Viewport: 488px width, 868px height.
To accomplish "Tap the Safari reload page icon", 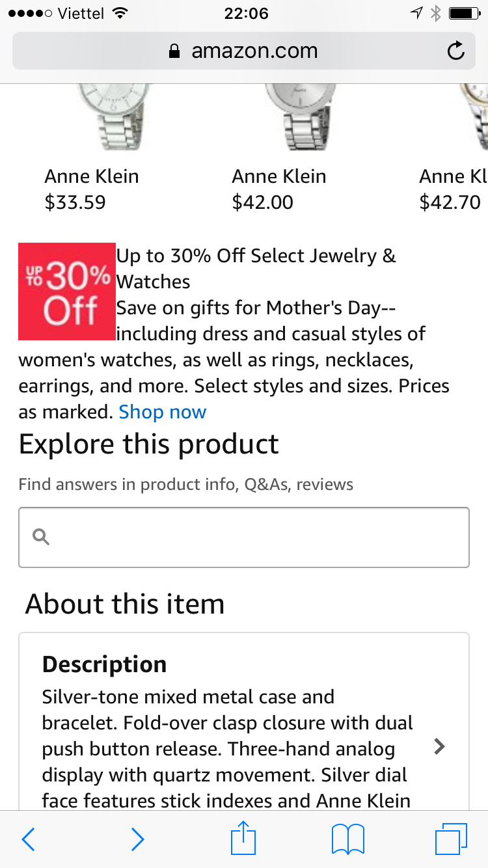I will coord(456,51).
